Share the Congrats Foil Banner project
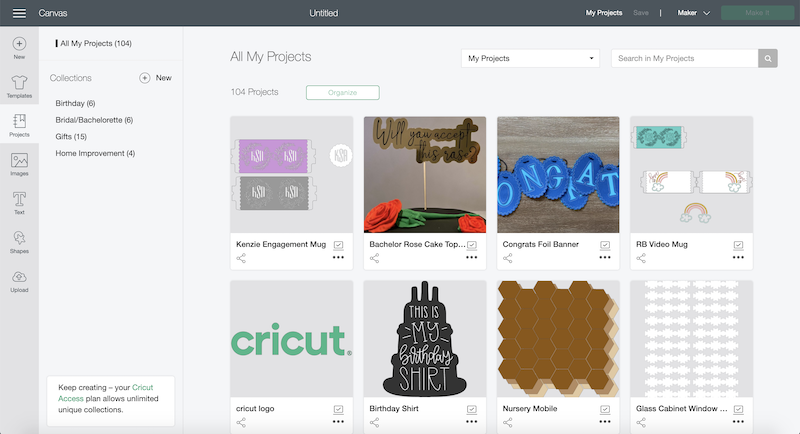Image resolution: width=800 pixels, height=434 pixels. [x=508, y=259]
